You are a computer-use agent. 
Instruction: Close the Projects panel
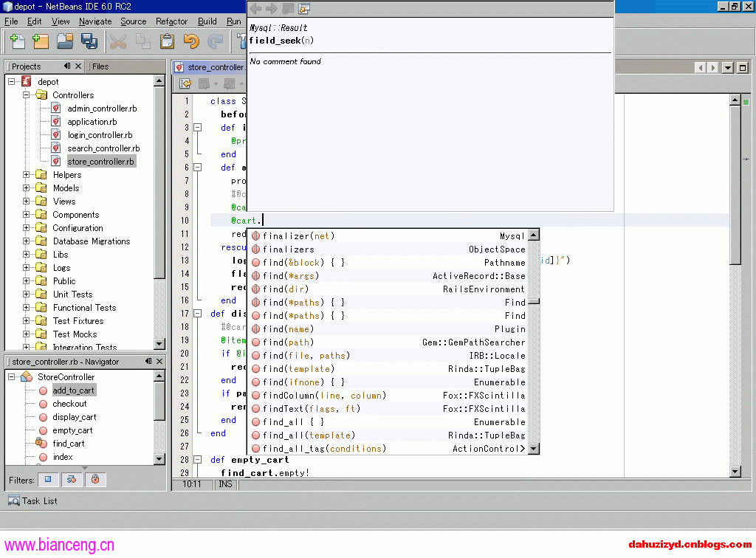click(78, 66)
